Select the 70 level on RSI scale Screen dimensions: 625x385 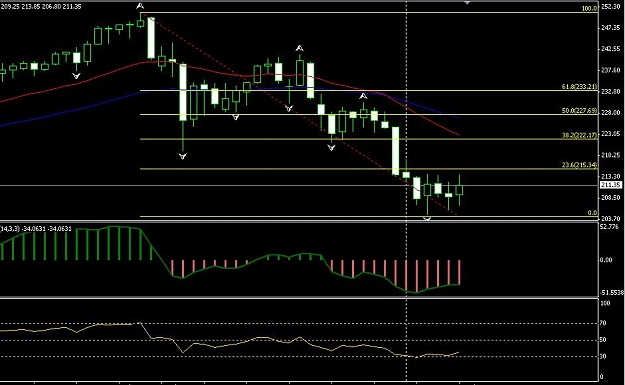[603, 323]
